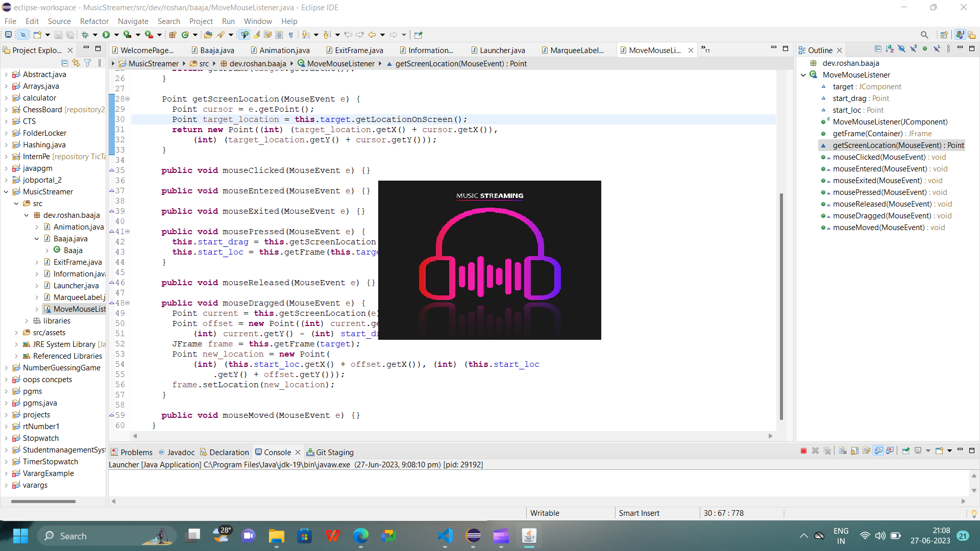The image size is (980, 551).
Task: Click New Java Package icon
Action: tap(173, 35)
